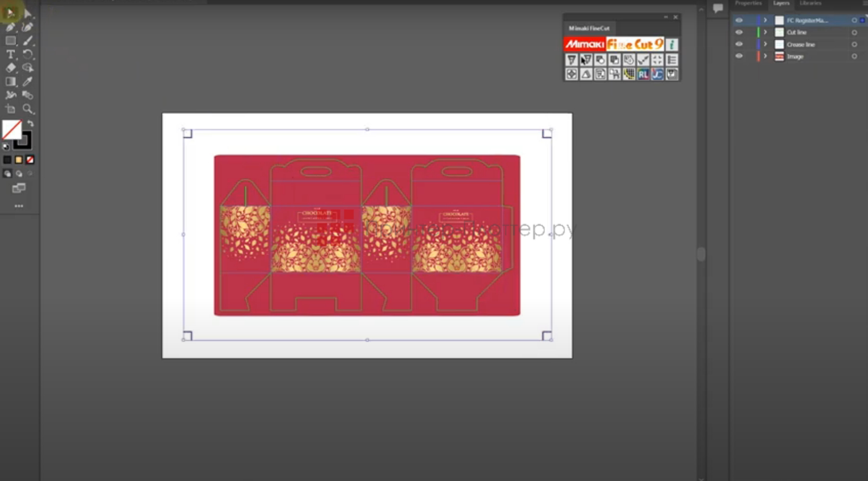The width and height of the screenshot is (868, 481).
Task: Click the Mimaki FineCut Plot icon
Action: pos(572,60)
